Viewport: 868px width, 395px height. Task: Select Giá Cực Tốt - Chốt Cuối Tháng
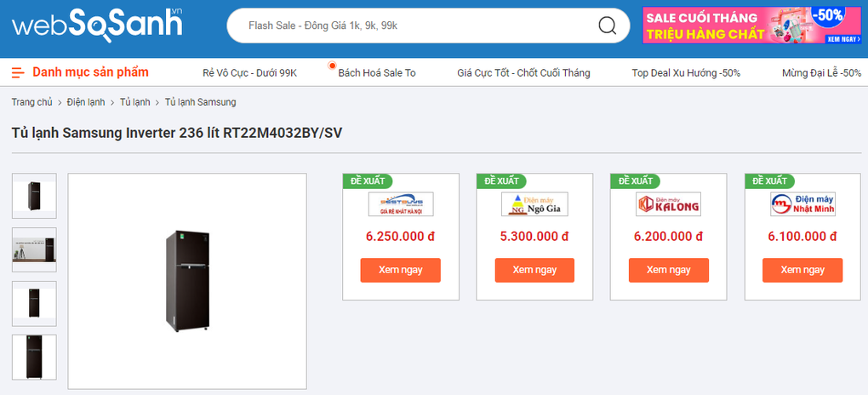pos(523,72)
